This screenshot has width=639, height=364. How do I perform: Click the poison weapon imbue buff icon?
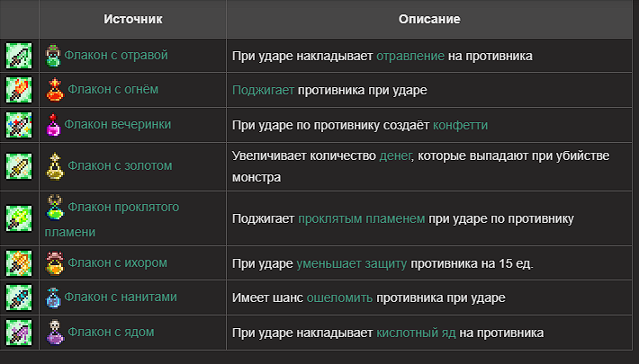pos(19,56)
